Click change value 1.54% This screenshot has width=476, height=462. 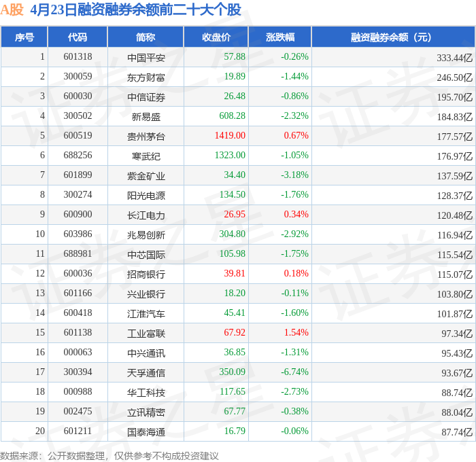[x=296, y=333]
